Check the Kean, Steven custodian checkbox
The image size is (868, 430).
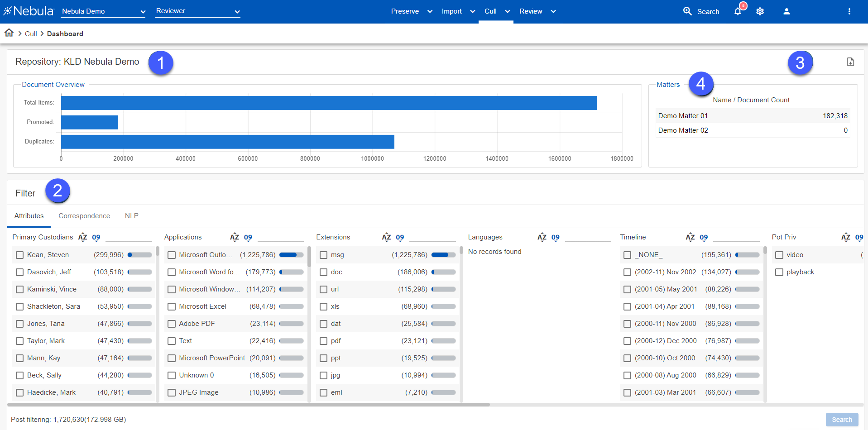(20, 255)
